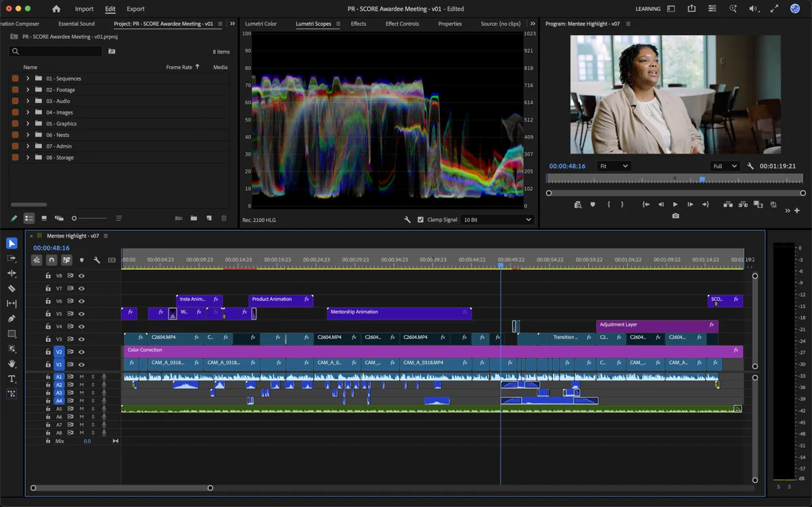Open Lumetri Scopes wrench settings
812x507 pixels.
(x=407, y=220)
